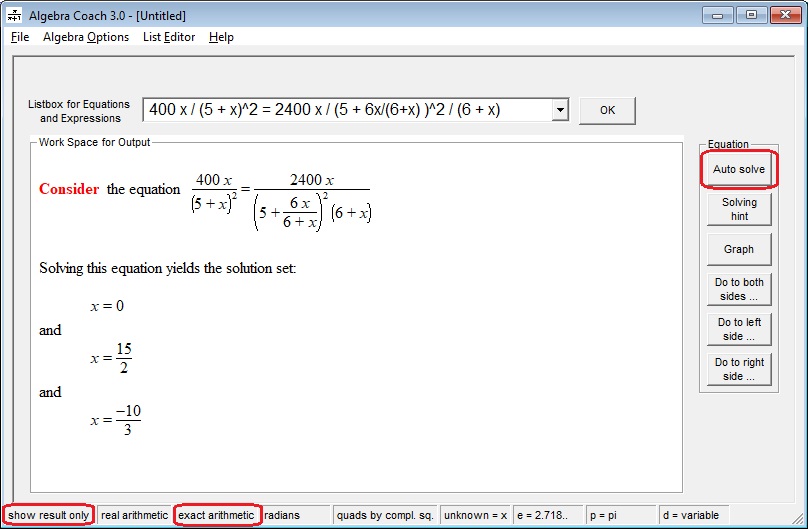Click 'Solving this equation yields the solution set' text
This screenshot has height=529, width=808.
point(167,268)
